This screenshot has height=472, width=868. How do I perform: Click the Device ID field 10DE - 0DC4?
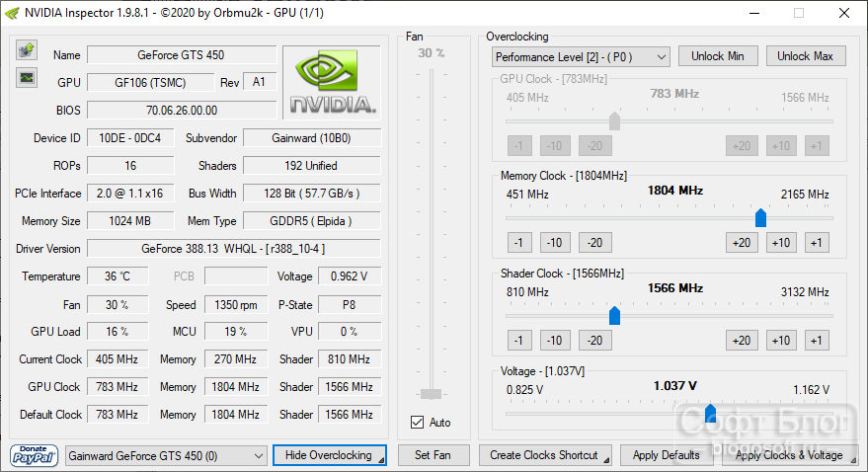pyautogui.click(x=130, y=138)
